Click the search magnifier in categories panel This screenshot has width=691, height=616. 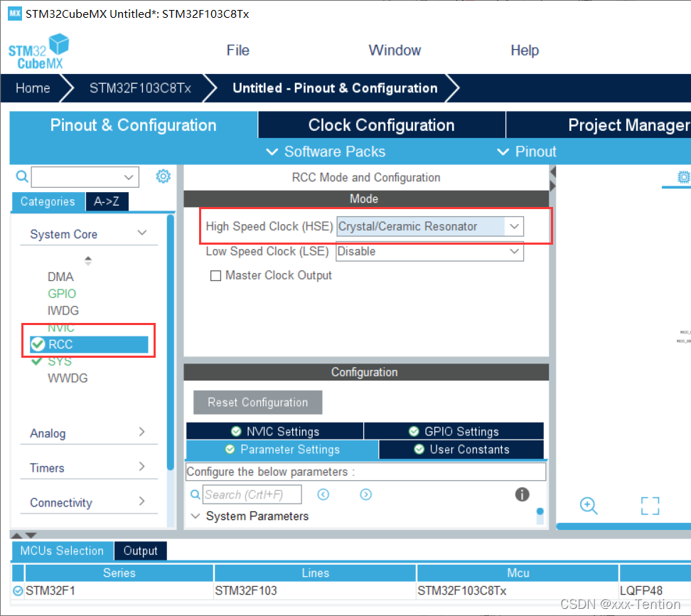click(x=21, y=176)
